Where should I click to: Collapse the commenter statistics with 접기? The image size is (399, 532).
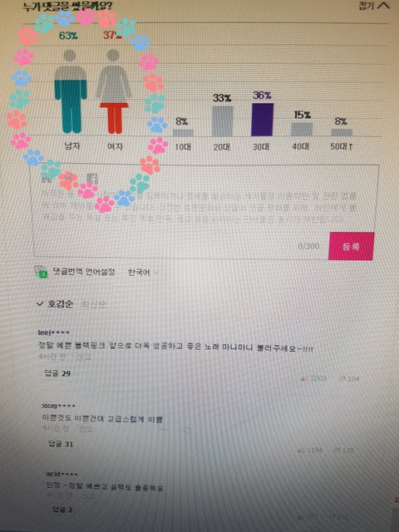click(x=373, y=6)
